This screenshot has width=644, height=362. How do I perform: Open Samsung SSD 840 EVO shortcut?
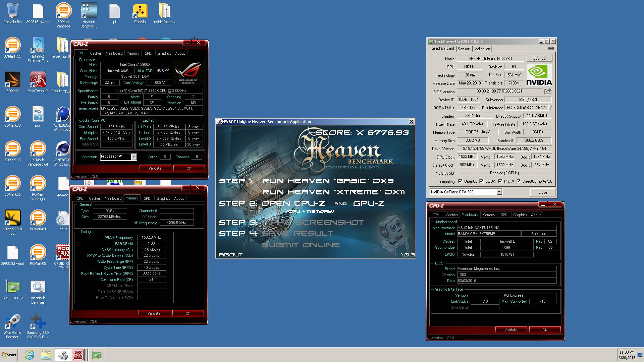(x=38, y=326)
